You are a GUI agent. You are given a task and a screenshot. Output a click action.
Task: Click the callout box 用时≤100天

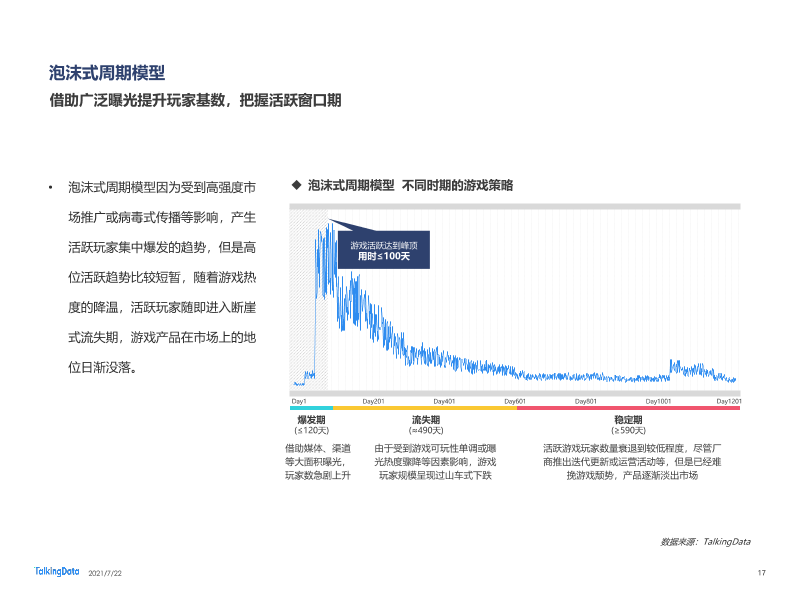pos(384,250)
